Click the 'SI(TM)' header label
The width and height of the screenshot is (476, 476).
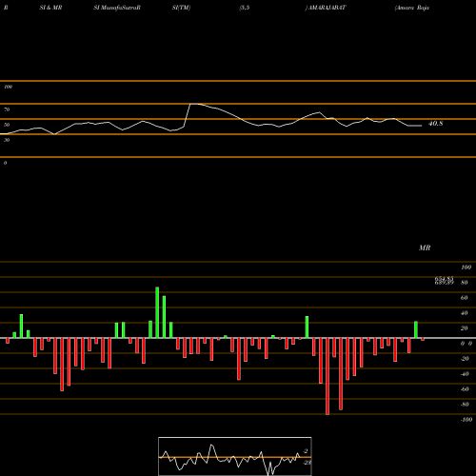pos(181,8)
